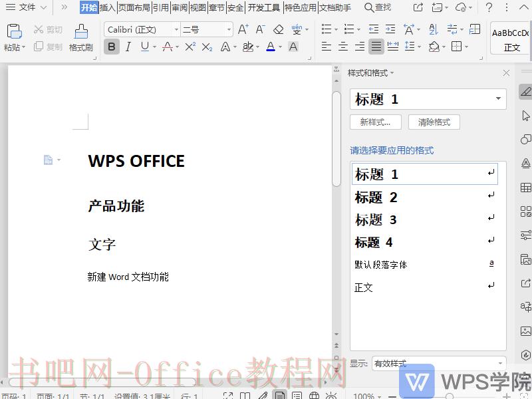The width and height of the screenshot is (532, 399).
Task: Toggle Italic formatting
Action: [x=128, y=47]
